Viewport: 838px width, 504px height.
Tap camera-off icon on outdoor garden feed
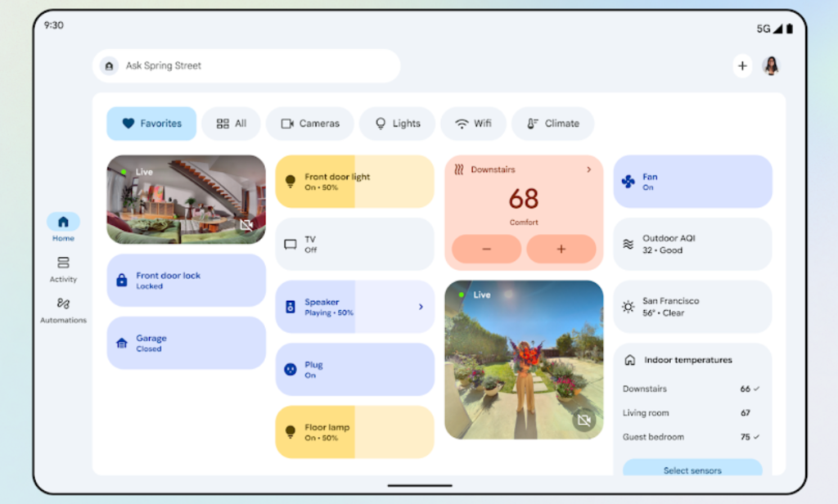tap(583, 420)
